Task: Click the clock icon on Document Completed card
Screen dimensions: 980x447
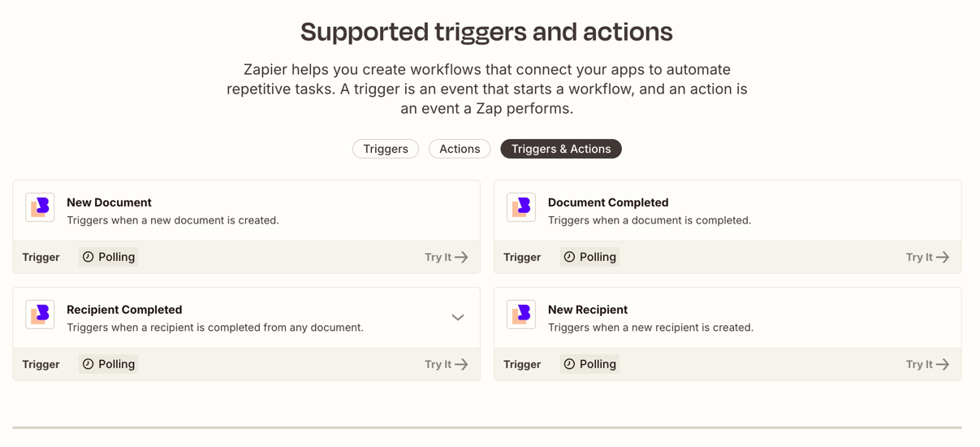Action: point(570,257)
